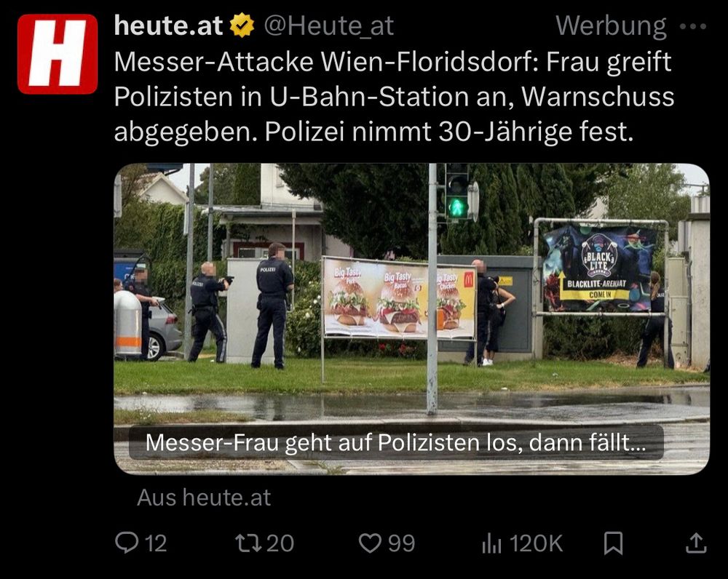Click the 120K views count
Image resolution: width=728 pixels, height=579 pixels.
point(537,543)
